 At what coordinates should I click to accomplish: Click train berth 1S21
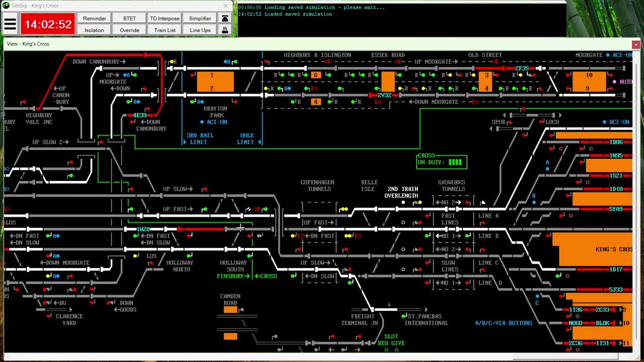[x=616, y=175]
